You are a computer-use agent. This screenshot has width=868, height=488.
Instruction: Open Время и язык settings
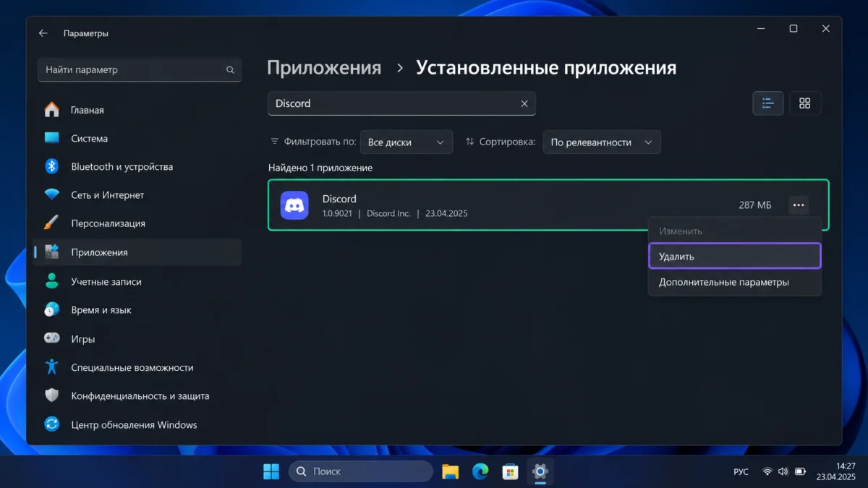coord(137,309)
